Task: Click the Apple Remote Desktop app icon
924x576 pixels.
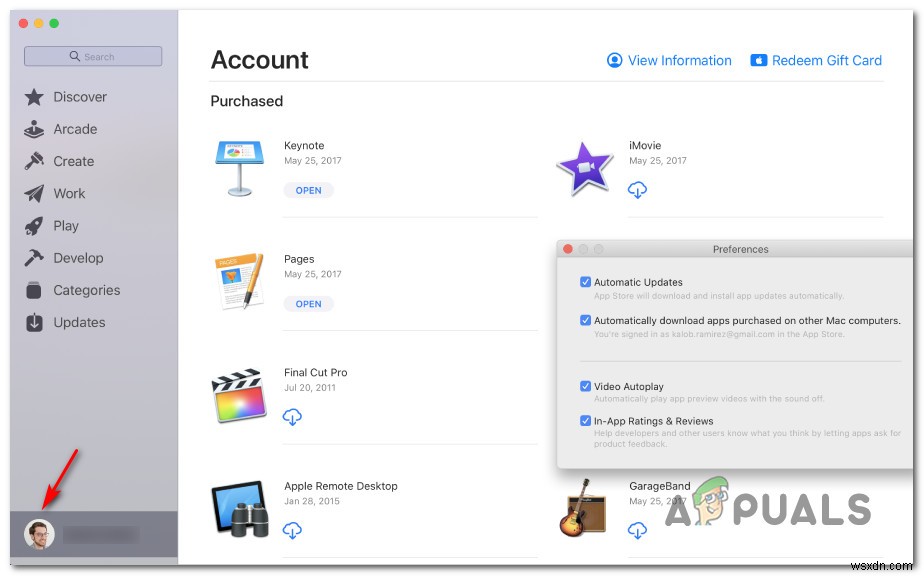Action: click(x=239, y=509)
